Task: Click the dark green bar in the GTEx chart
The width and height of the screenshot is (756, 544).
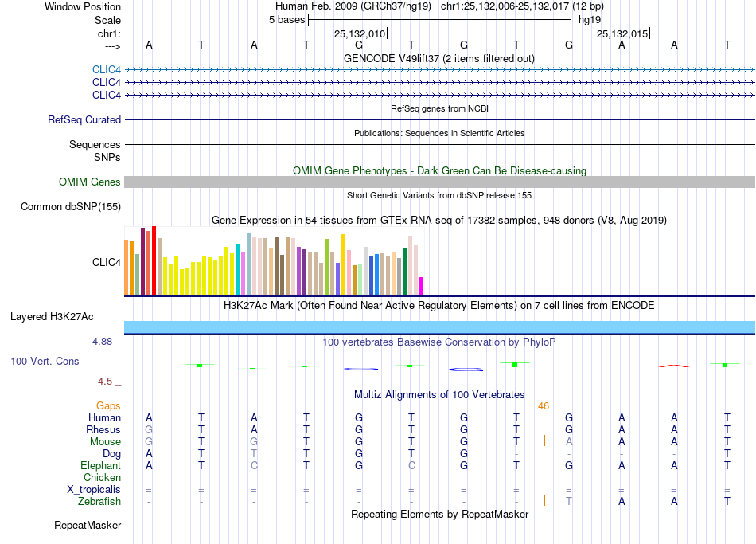Action: point(404,271)
